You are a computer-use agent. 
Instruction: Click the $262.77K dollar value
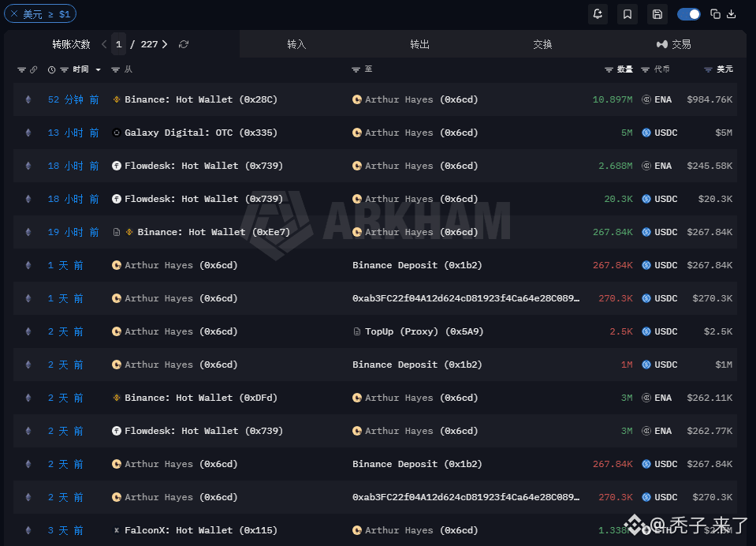709,431
